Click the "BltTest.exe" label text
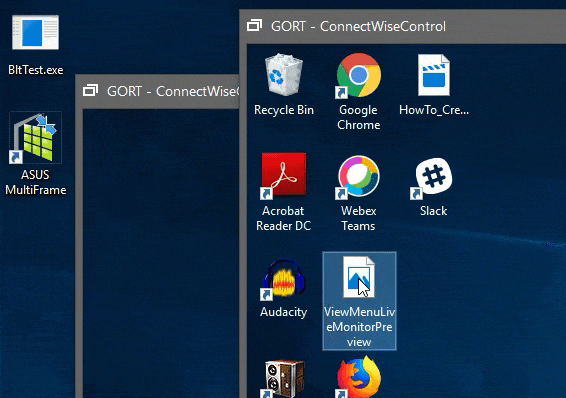 pos(35,70)
